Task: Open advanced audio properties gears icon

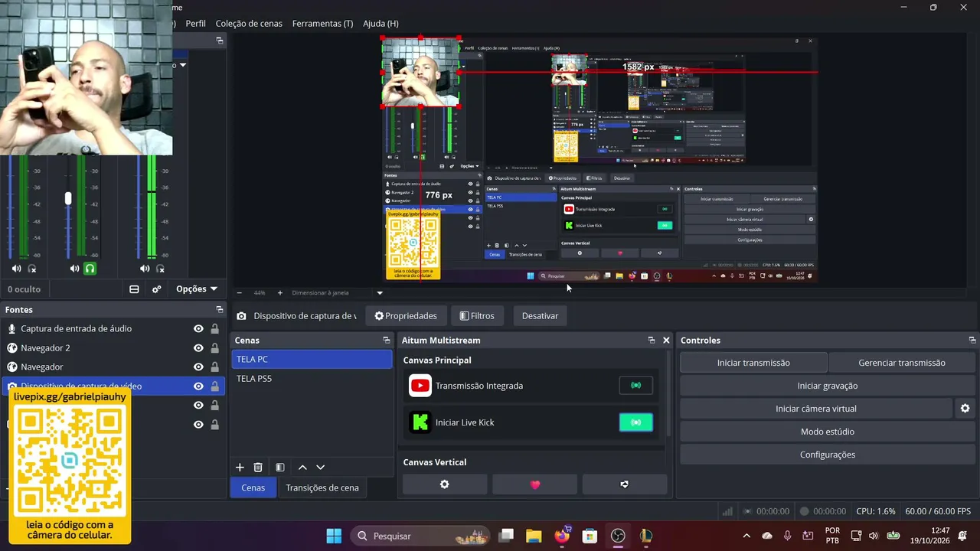Action: [156, 289]
